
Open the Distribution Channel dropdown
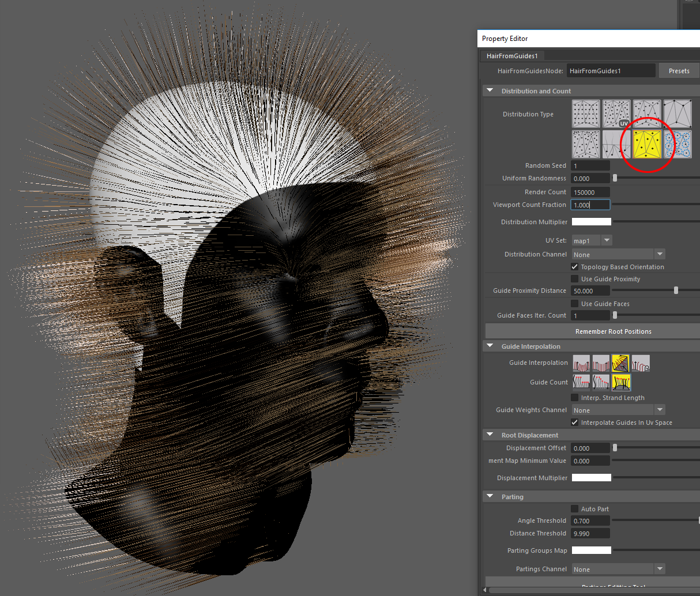pyautogui.click(x=660, y=254)
